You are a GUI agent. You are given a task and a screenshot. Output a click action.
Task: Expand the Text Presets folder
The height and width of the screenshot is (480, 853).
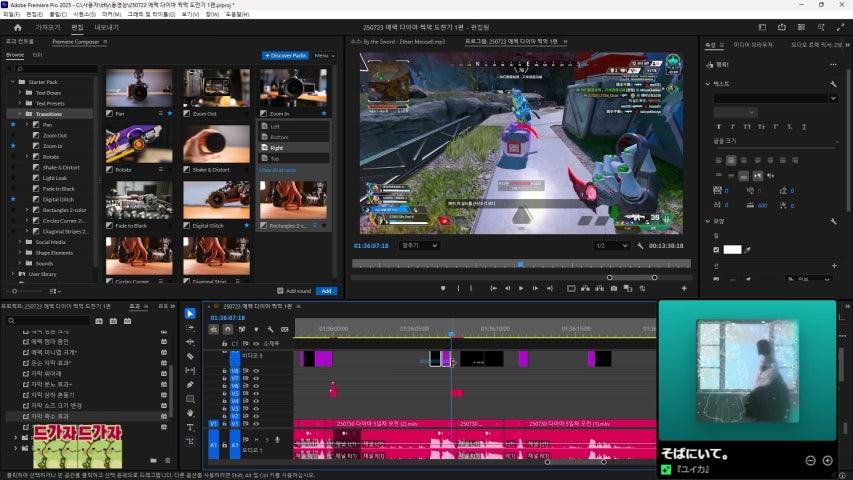pos(20,103)
